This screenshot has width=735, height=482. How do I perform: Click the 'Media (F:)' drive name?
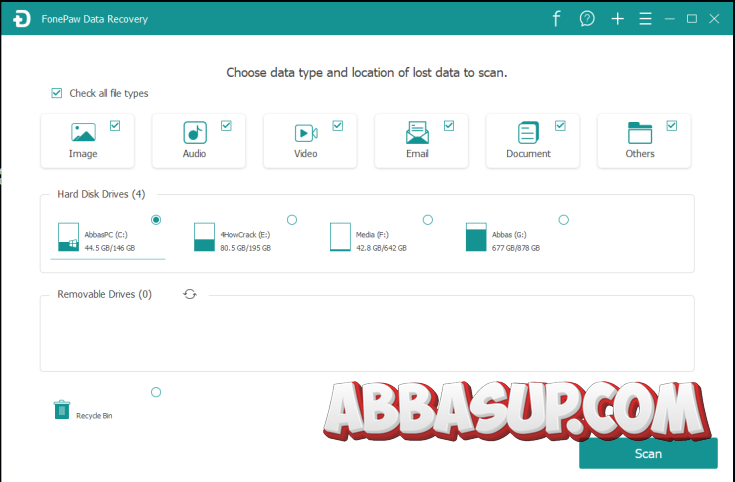click(x=372, y=234)
